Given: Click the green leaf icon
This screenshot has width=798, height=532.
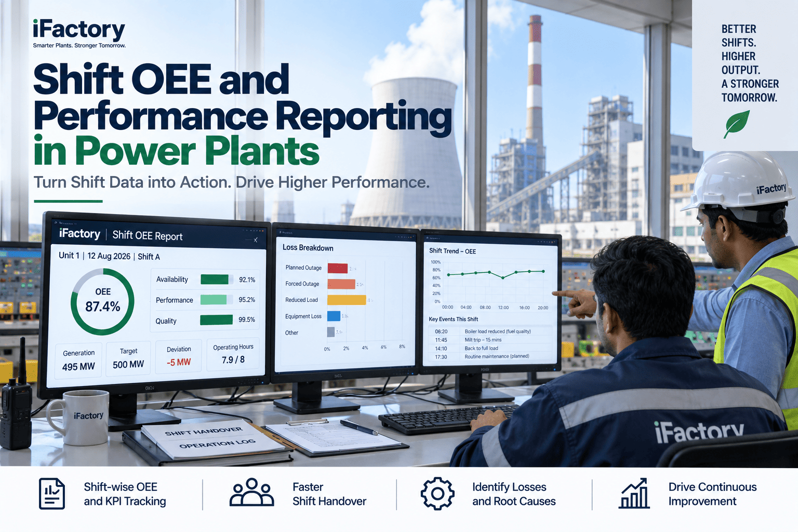Looking at the screenshot, I should coord(736,125).
